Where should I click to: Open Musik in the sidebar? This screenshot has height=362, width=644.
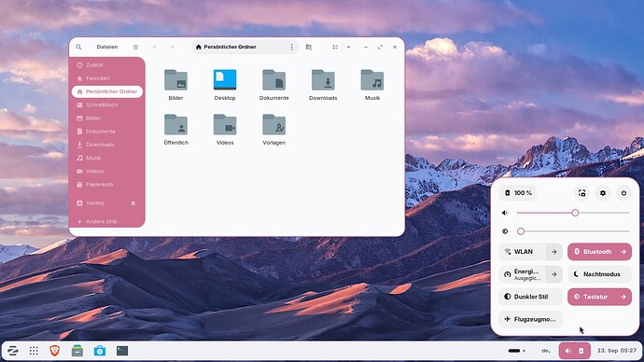106,158
